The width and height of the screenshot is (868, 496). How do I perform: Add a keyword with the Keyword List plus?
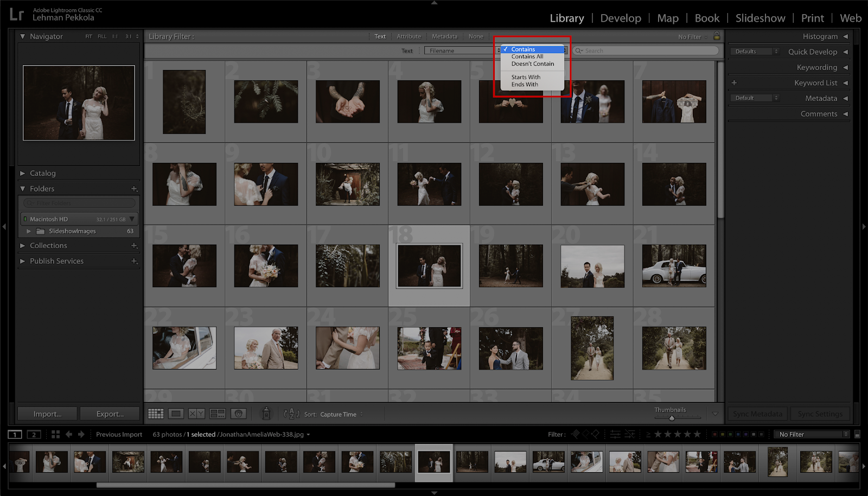(734, 83)
